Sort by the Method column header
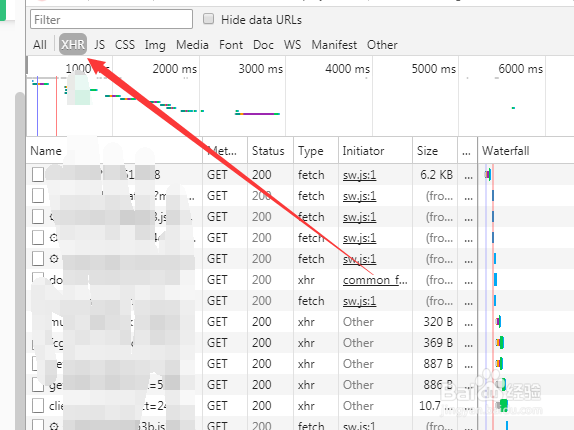 point(225,151)
